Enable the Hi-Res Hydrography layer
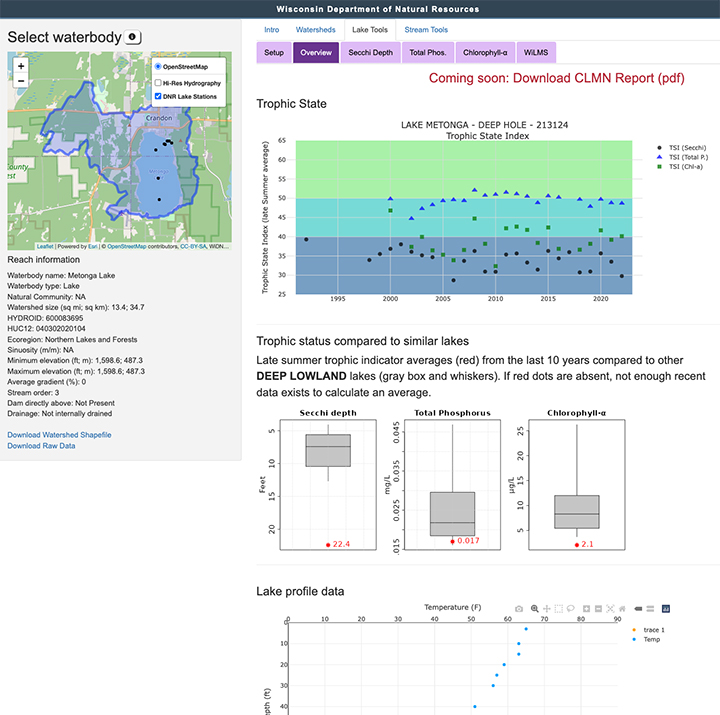Screen dimensions: 720x715 pyautogui.click(x=158, y=83)
